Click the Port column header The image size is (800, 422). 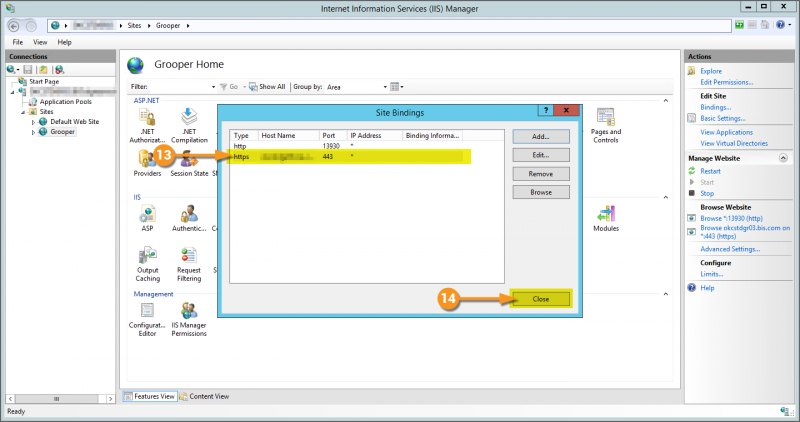coord(333,136)
